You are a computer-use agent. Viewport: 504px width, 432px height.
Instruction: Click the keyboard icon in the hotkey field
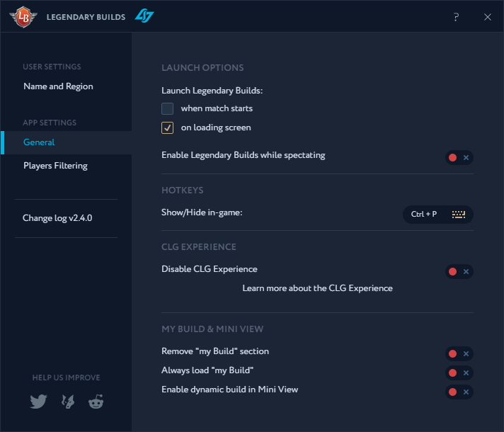459,215
